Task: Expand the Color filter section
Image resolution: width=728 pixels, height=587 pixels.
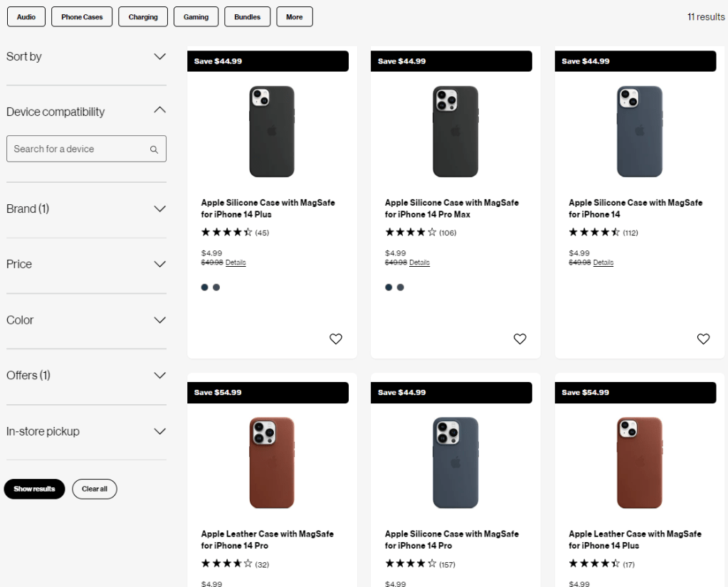Action: (159, 320)
